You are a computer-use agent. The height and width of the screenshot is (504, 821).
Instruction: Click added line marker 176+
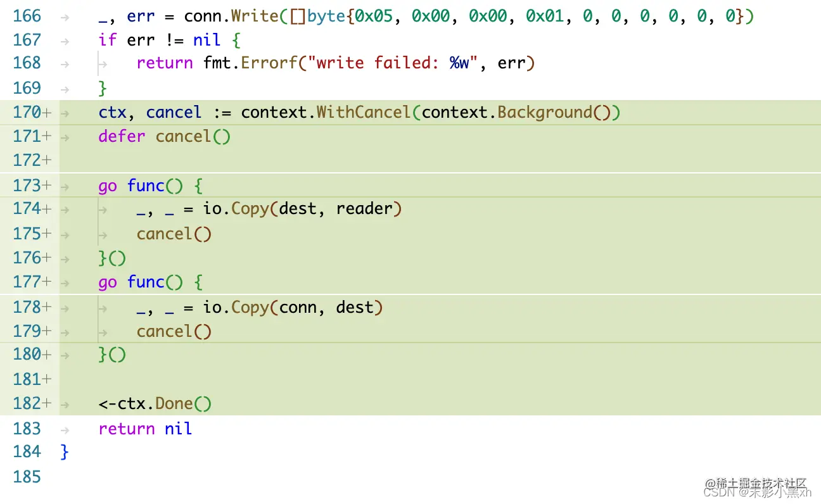32,258
